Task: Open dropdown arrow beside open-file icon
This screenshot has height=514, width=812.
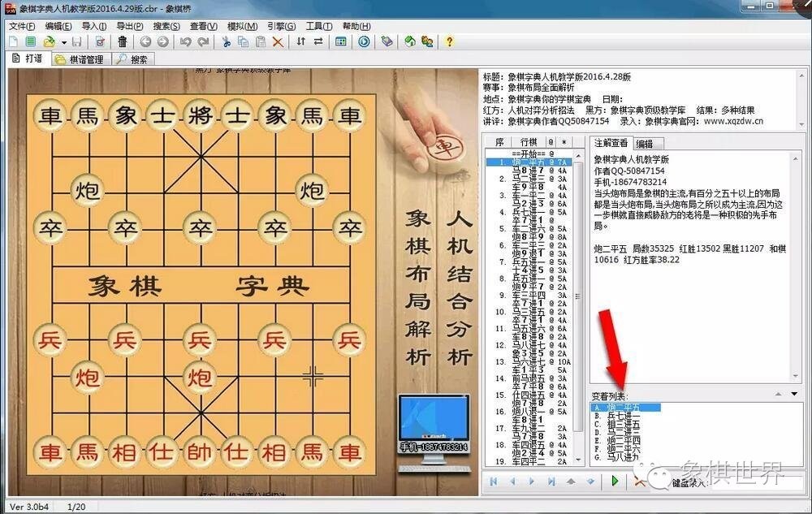Action: pos(63,42)
